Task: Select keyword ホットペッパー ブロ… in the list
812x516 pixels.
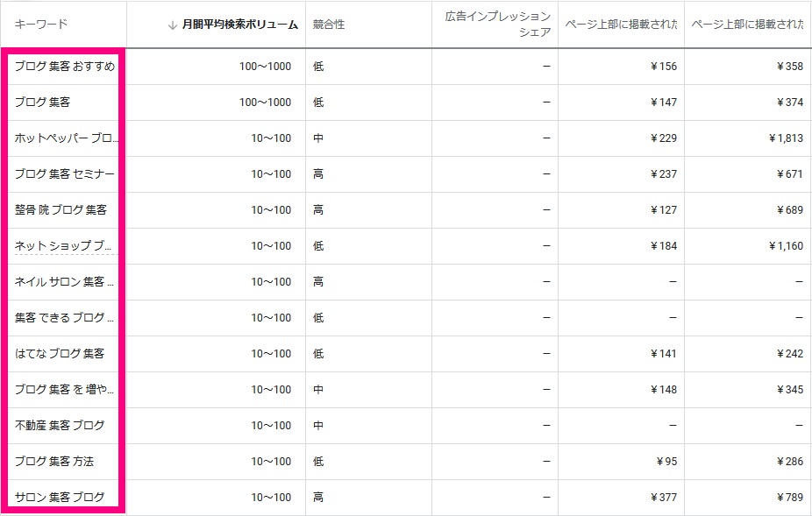Action: [x=65, y=138]
